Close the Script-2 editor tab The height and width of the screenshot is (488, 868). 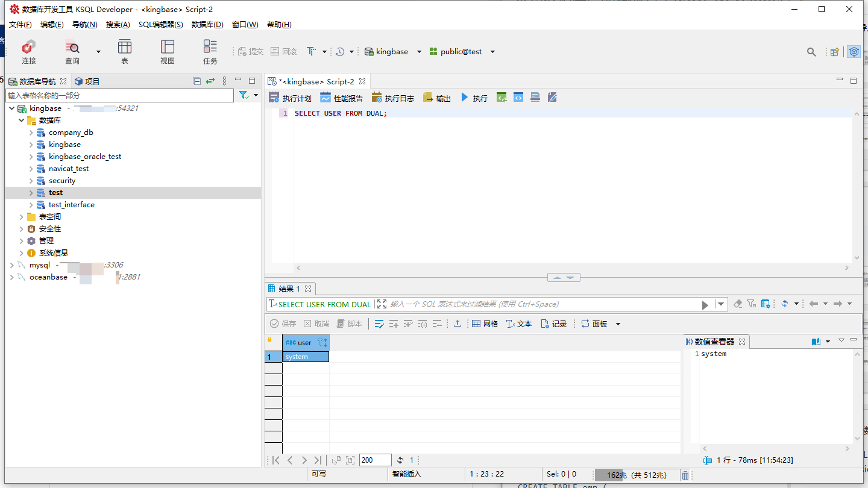pos(362,81)
